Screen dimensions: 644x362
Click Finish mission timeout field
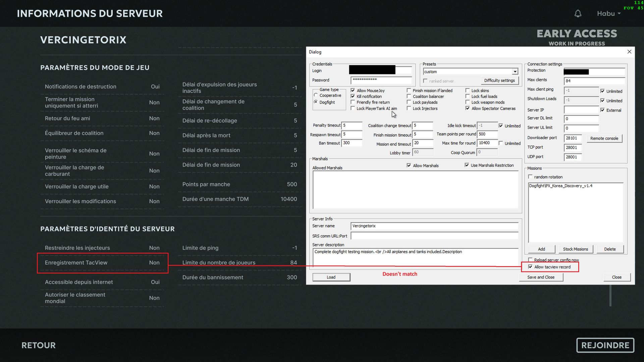tap(423, 134)
